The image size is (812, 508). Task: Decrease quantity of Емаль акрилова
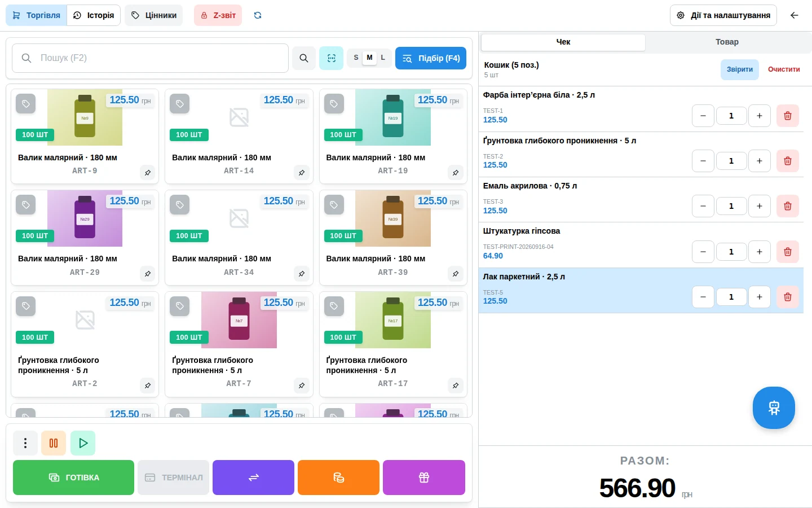coord(703,206)
